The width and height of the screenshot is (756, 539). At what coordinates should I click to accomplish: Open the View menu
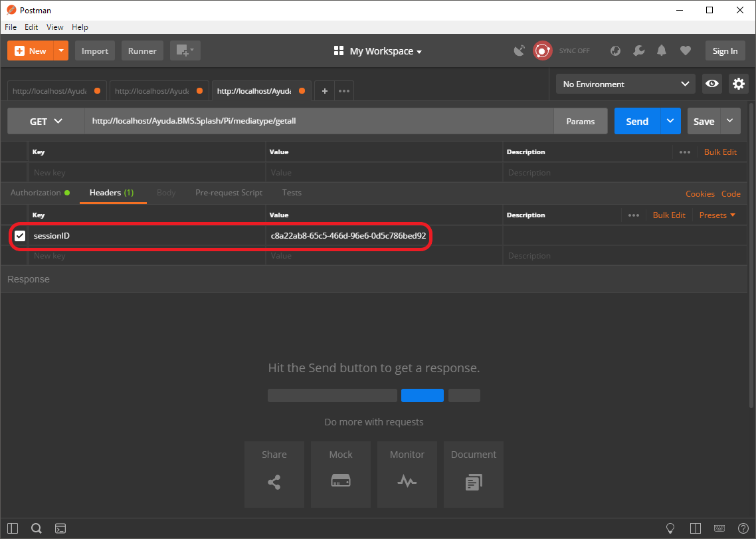pos(54,27)
